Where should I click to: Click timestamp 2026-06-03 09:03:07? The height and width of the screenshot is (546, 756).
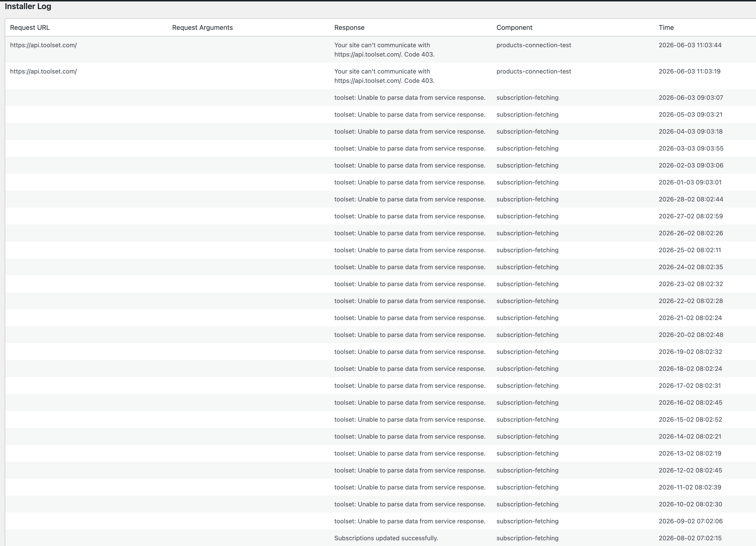[690, 98]
